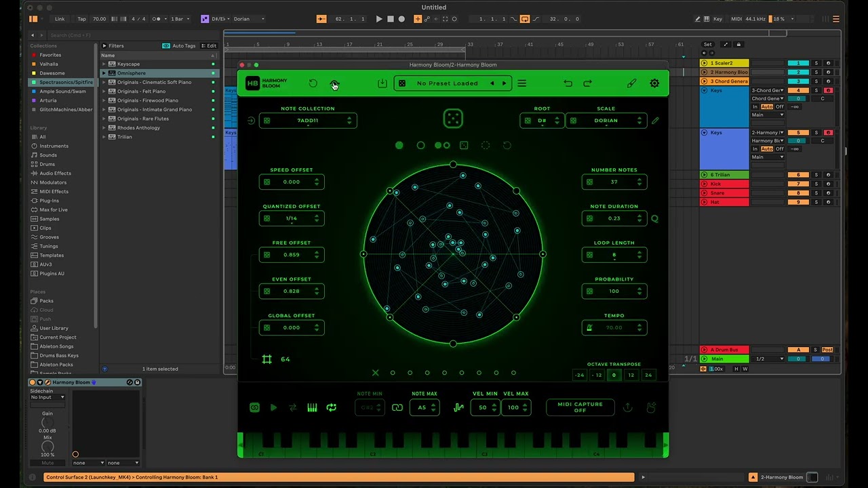Open Scale Dorian selector
Viewport: 868px width, 488px height.
tap(606, 121)
